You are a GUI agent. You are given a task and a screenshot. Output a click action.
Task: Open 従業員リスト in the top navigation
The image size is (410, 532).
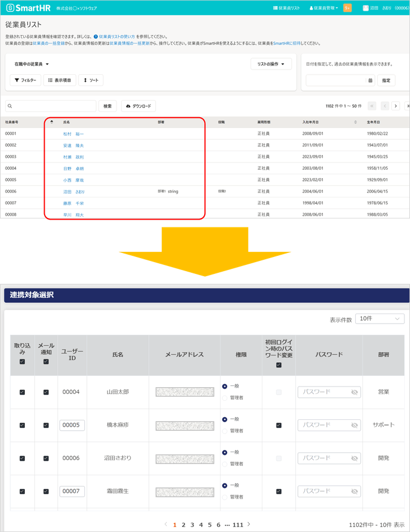click(287, 8)
